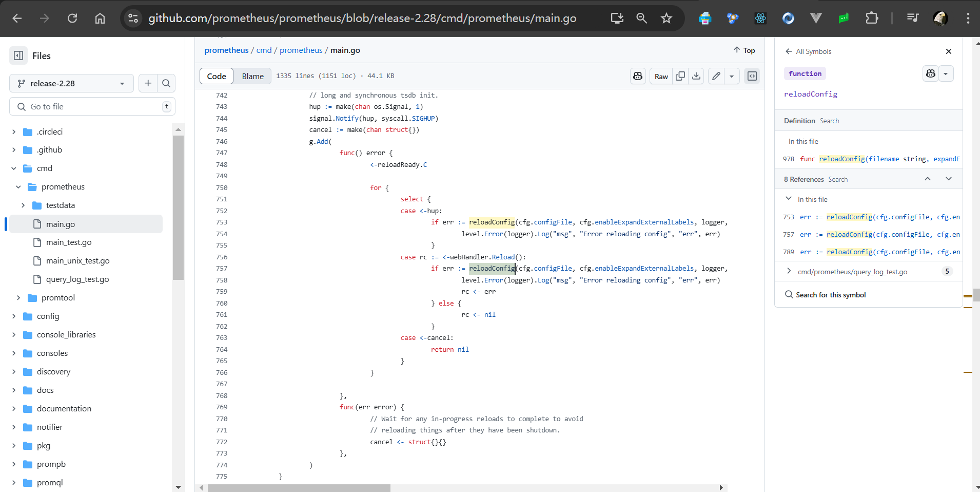This screenshot has width=980, height=492.
Task: Collapse the In this file references
Action: [789, 199]
